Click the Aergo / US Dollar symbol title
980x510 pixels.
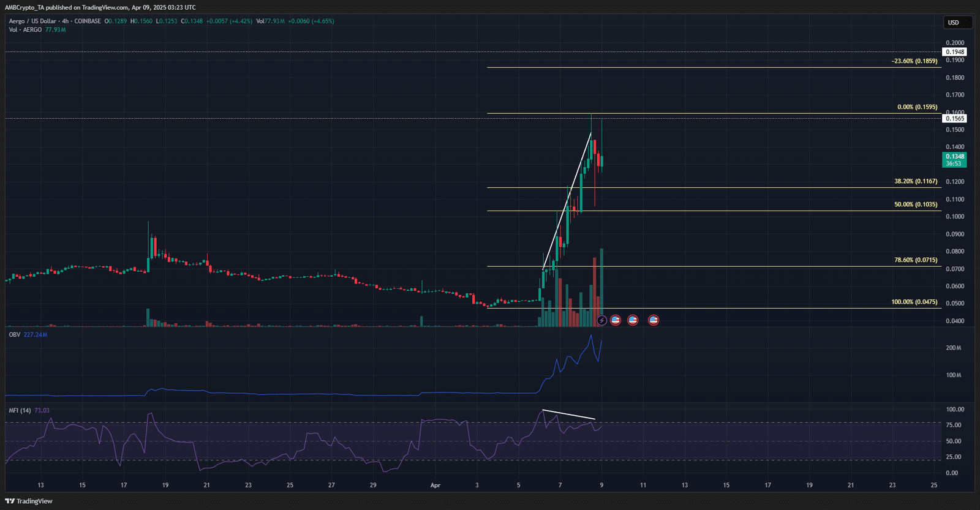(33, 21)
